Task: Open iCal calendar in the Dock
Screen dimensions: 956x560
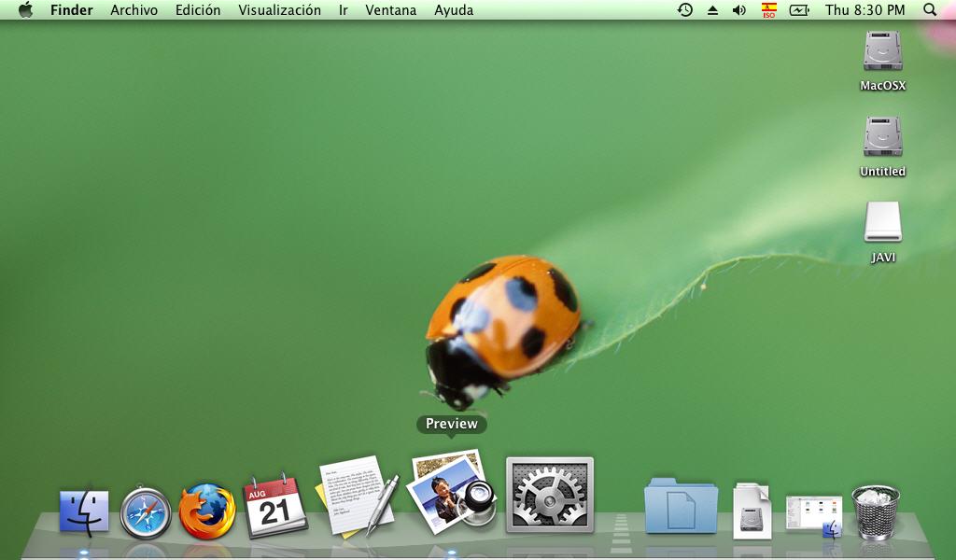Action: [x=275, y=507]
